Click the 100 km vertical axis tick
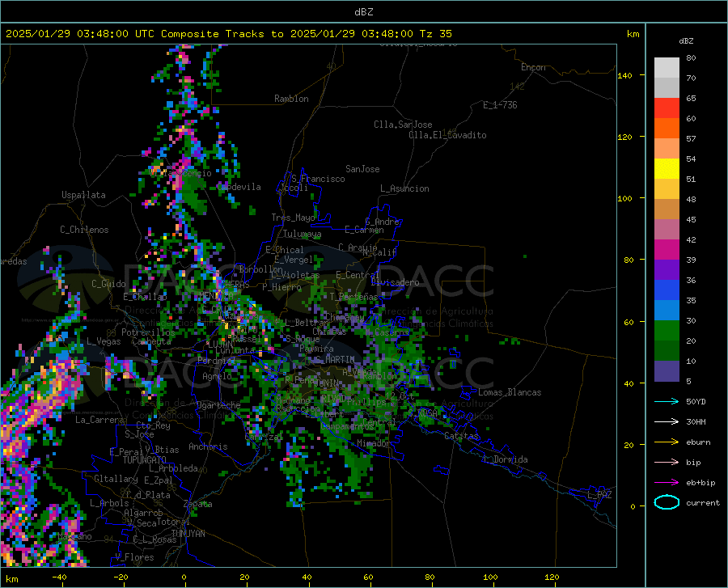Viewport: 728px width, 588px height. point(625,198)
